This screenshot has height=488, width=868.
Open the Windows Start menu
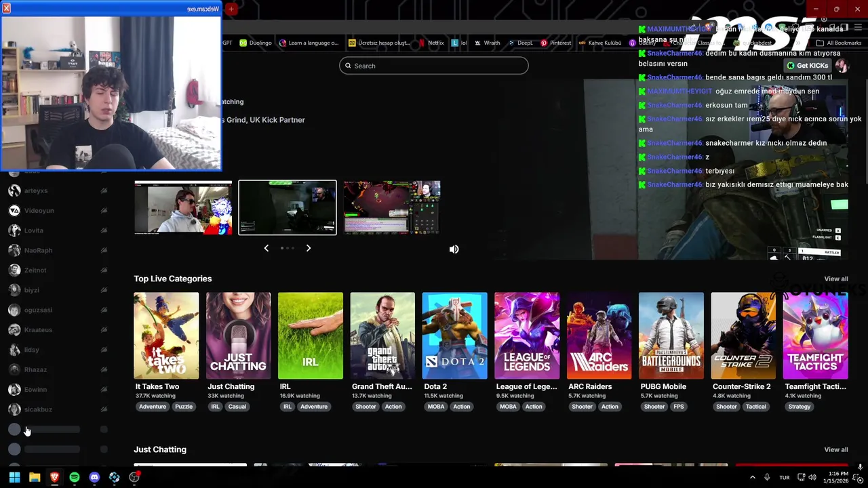coord(14,477)
